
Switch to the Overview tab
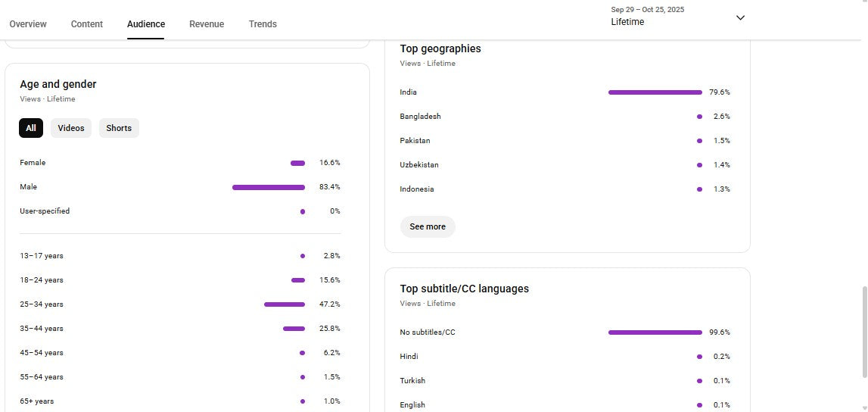(x=28, y=24)
